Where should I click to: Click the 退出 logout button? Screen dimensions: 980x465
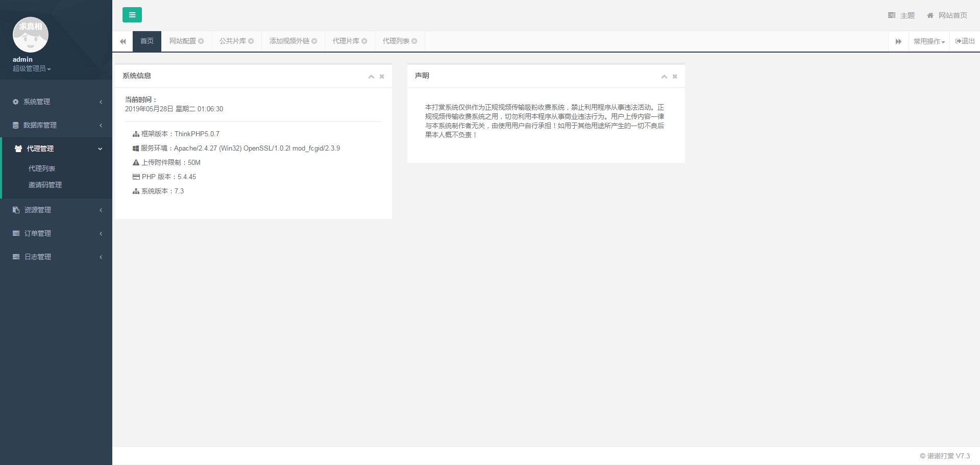(965, 41)
